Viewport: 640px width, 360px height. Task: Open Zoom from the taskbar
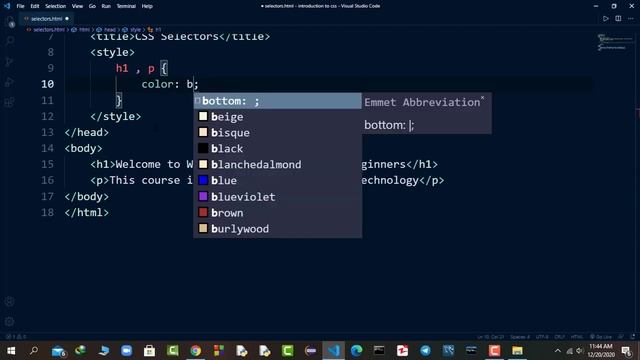(127, 351)
